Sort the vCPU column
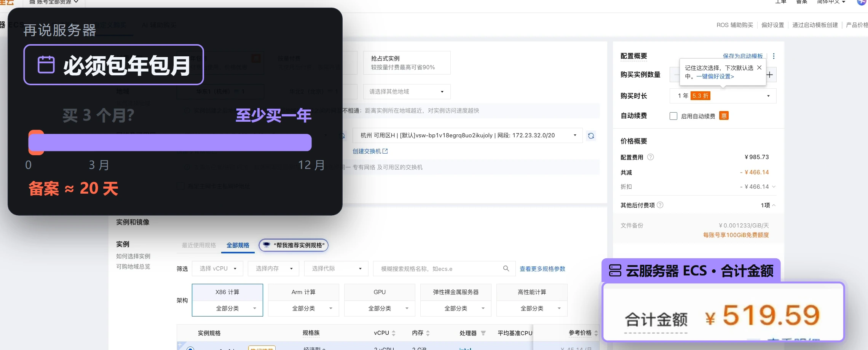 (x=394, y=333)
